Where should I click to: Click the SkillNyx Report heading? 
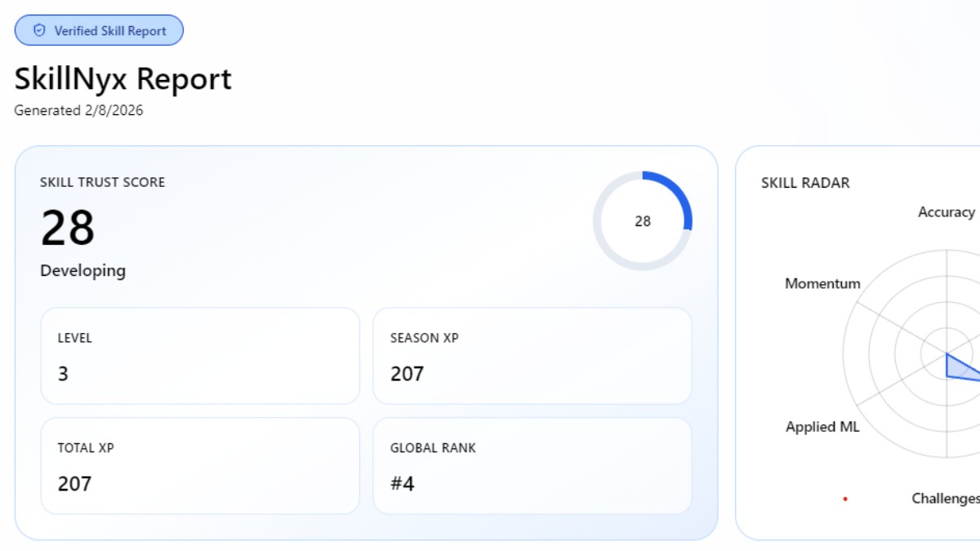(x=122, y=79)
